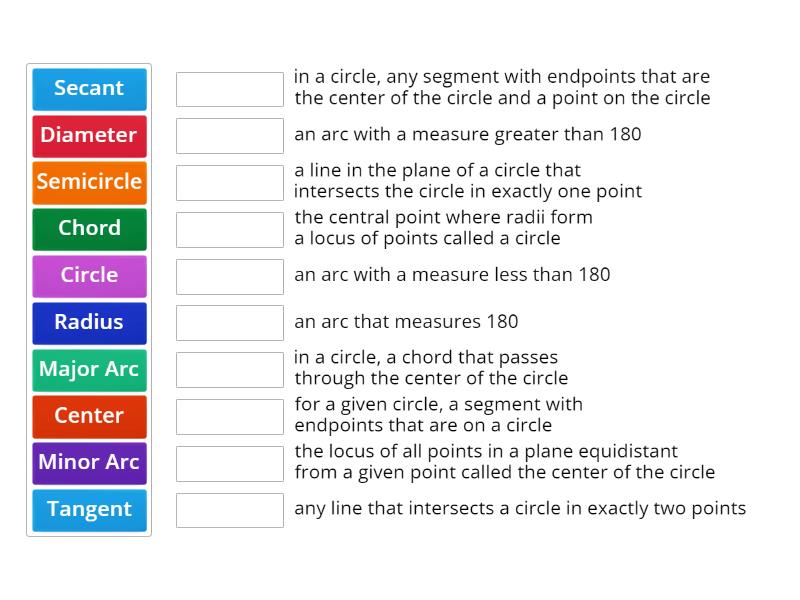
Task: Select the Circle term tile
Action: coord(89,276)
